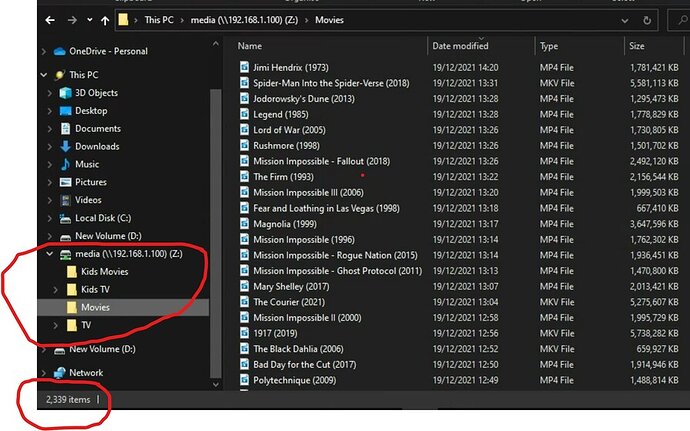The image size is (690, 431).
Task: Open the Downloads arrow icon
Action: [66, 146]
